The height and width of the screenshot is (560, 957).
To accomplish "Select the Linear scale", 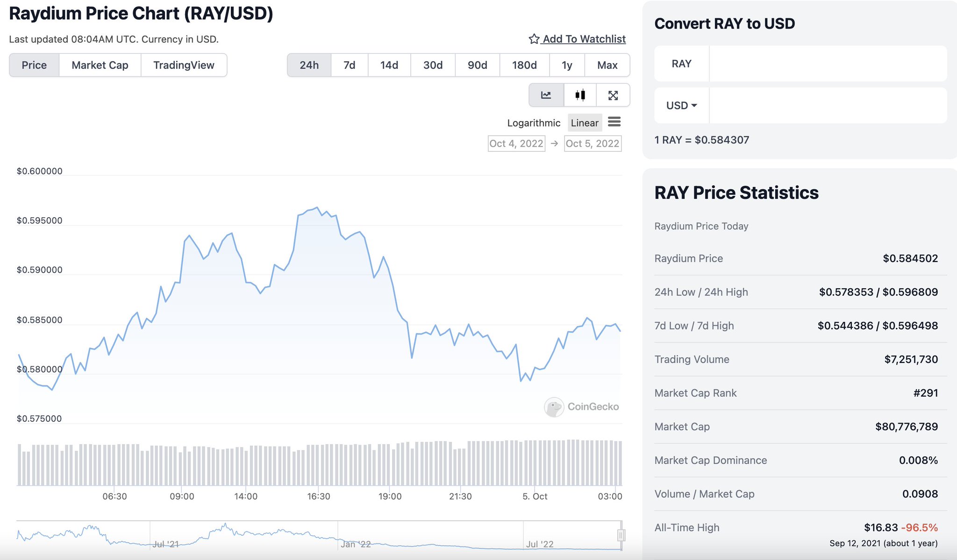I will 585,123.
